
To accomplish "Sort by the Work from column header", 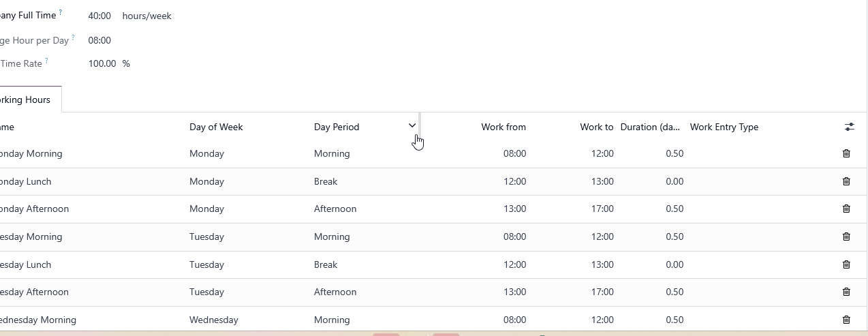I will coord(503,127).
